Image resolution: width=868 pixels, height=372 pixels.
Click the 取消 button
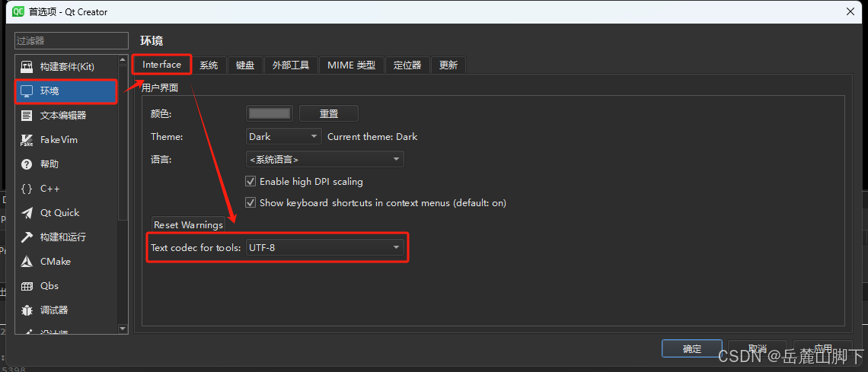click(758, 348)
